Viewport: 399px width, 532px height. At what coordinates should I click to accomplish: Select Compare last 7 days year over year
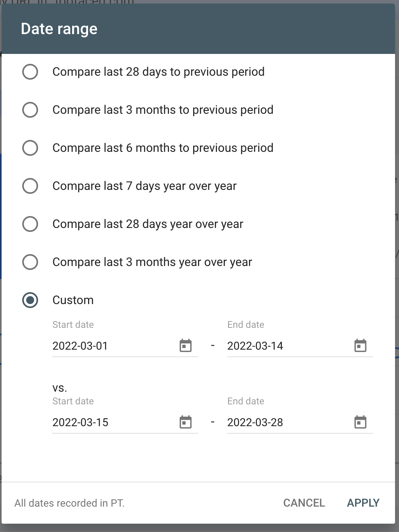30,186
